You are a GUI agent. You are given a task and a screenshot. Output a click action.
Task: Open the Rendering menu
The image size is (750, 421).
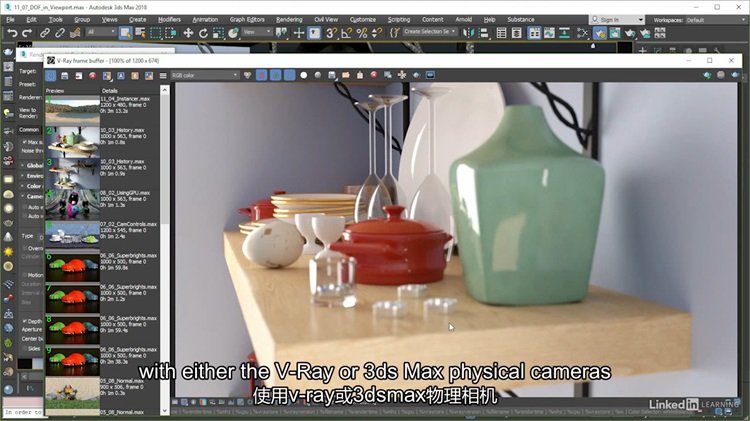coord(289,20)
